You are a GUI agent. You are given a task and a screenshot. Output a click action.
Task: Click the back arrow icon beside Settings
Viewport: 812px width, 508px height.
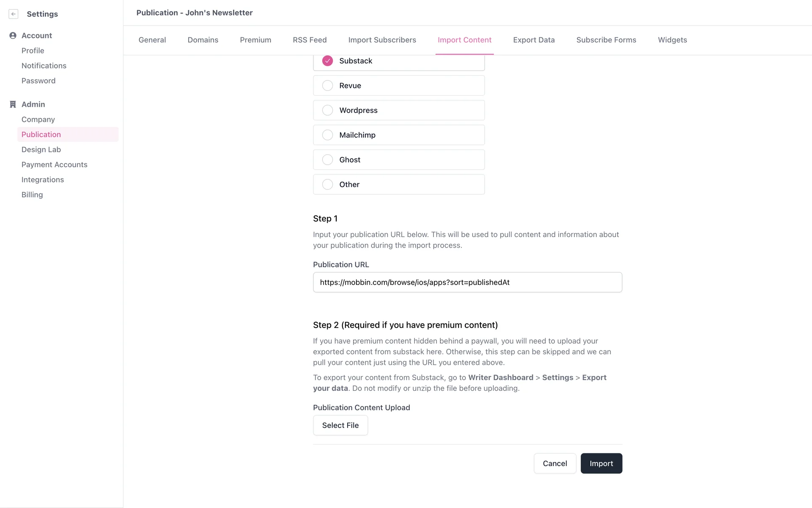tap(14, 14)
